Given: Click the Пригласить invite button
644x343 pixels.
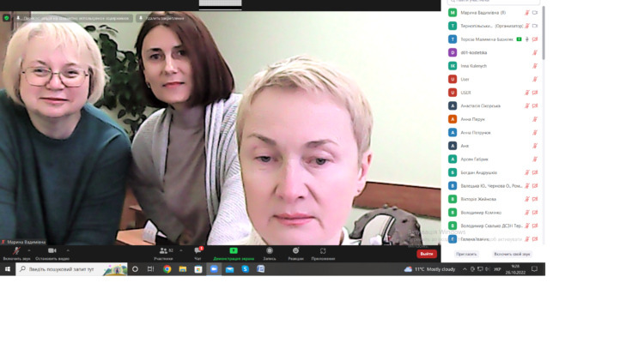Looking at the screenshot, I should pos(467,254).
